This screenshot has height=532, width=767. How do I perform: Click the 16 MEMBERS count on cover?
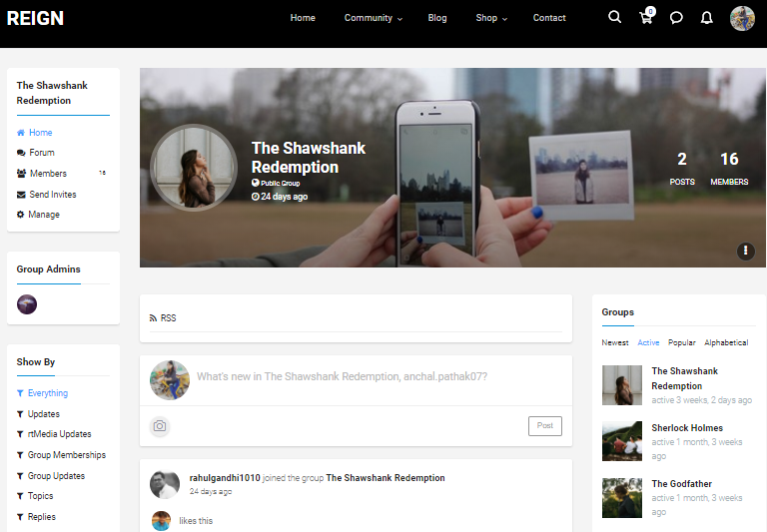tap(729, 169)
